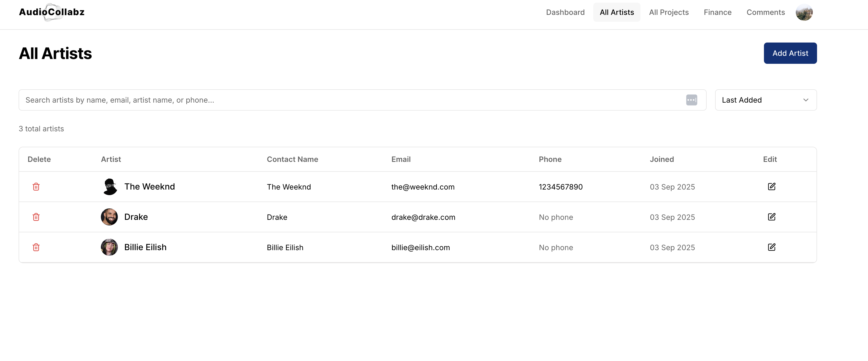This screenshot has height=361, width=868.
Task: Open edit pencil for Drake
Action: [x=771, y=217]
